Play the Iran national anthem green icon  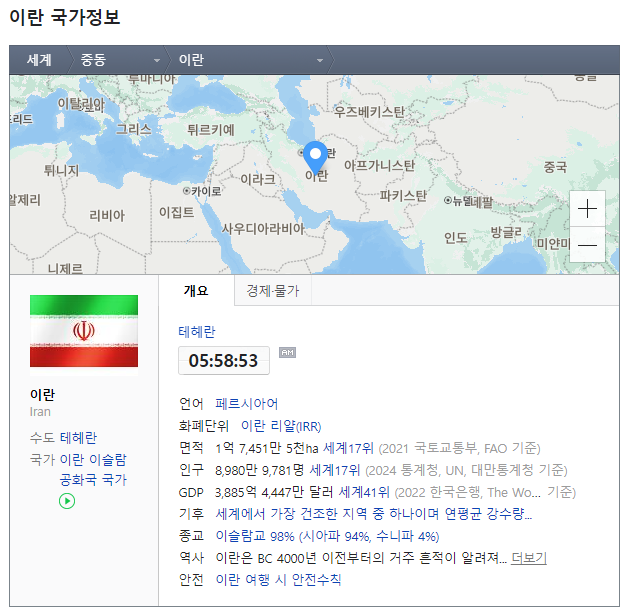click(67, 501)
